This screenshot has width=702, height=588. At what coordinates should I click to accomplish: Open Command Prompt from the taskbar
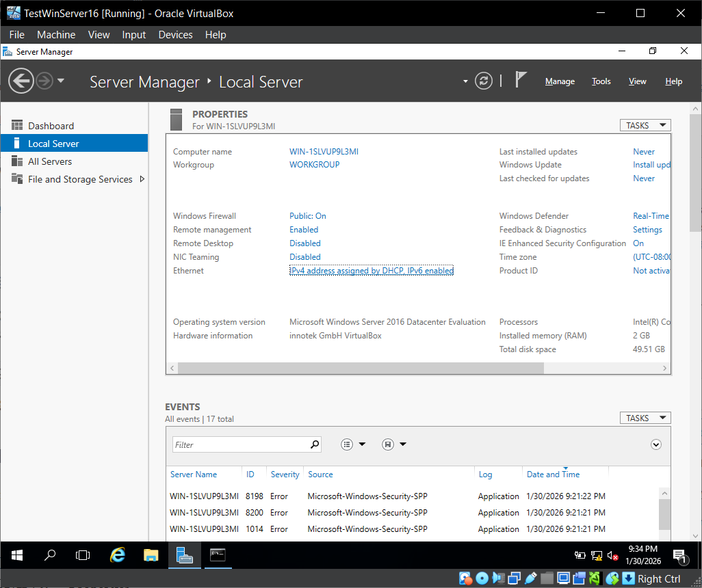[x=218, y=555]
